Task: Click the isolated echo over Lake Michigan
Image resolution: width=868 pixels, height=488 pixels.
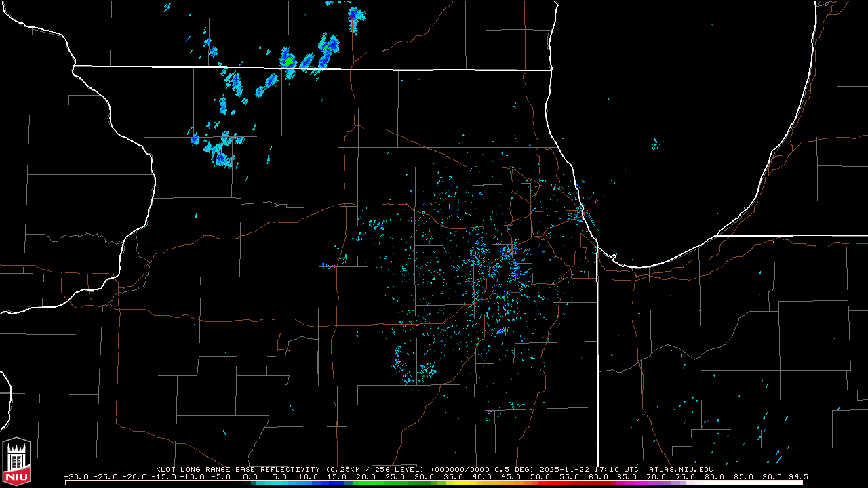Action: point(655,144)
